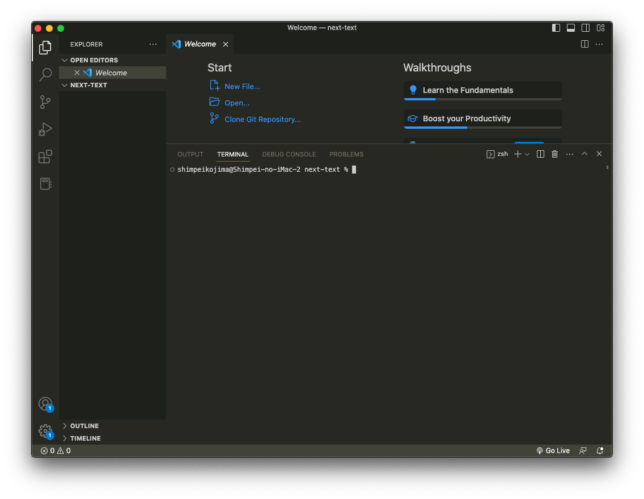644x499 pixels.
Task: Split the terminal pane
Action: coord(540,154)
